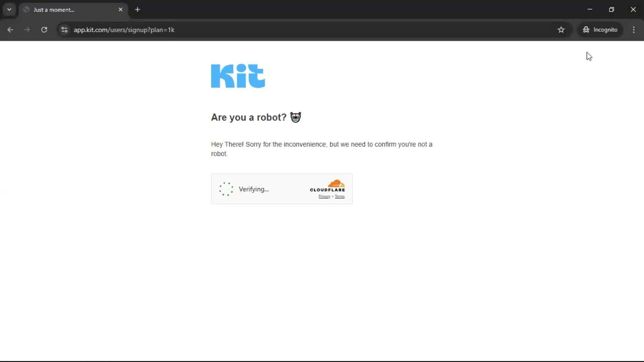Viewport: 644px width, 362px height.
Task: Select the Just a moment tab
Action: coord(67,10)
